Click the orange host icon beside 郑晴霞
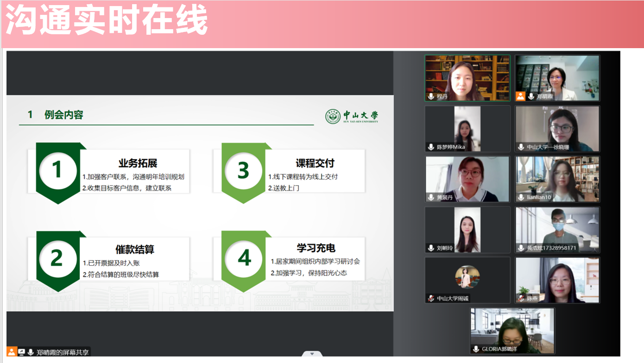Screen dimensions: 644x363 (x=520, y=96)
